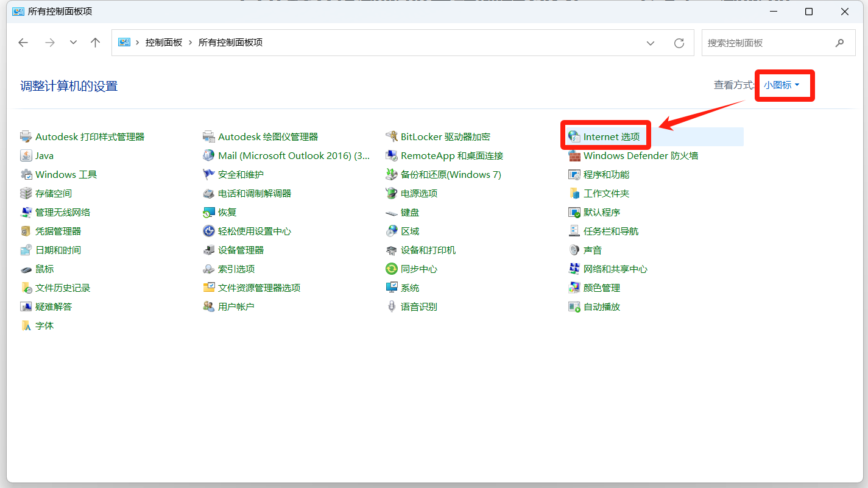868x488 pixels.
Task: Refresh the control panel view
Action: 679,43
